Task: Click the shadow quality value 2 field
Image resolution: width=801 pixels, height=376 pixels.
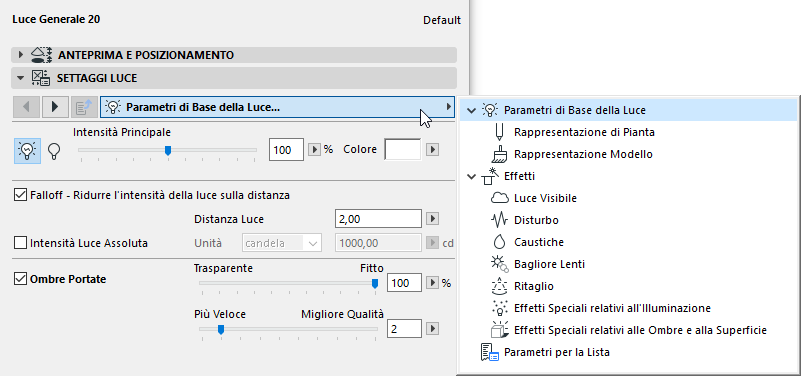Action: (405, 329)
